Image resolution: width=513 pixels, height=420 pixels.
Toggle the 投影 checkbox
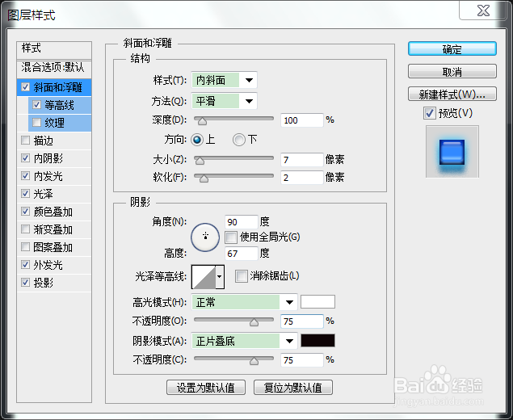pos(25,282)
